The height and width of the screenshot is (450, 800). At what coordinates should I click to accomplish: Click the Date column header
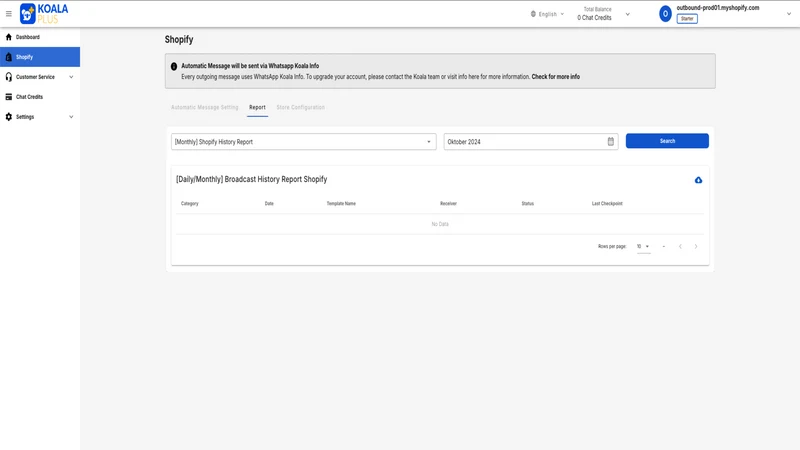coord(269,204)
